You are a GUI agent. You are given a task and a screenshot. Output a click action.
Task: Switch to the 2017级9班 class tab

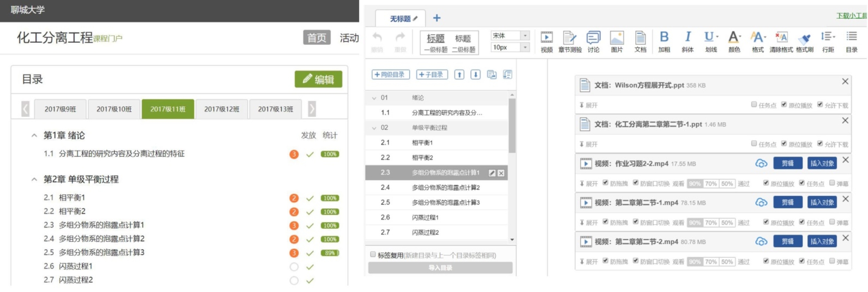[60, 109]
